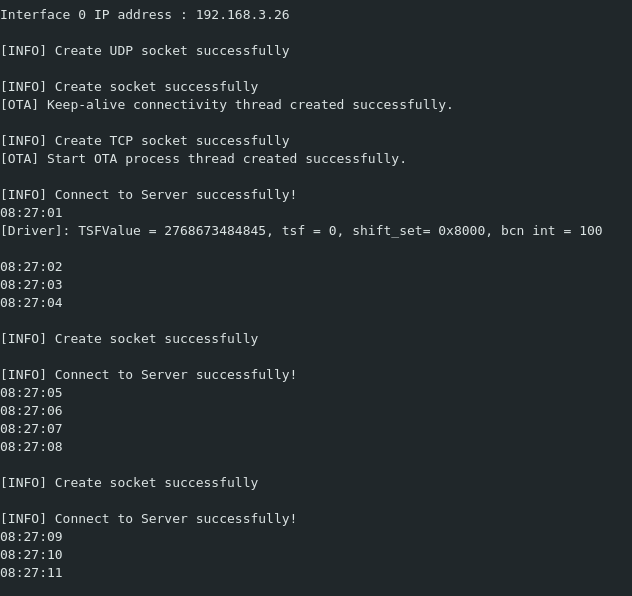Click the last timestamp 08:27:11
The width and height of the screenshot is (632, 596).
31,573
